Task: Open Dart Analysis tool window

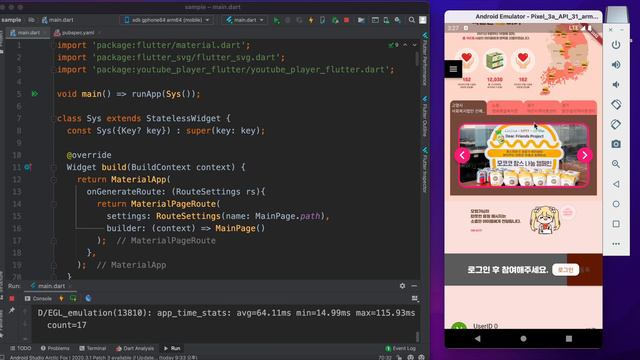Action: click(x=135, y=348)
